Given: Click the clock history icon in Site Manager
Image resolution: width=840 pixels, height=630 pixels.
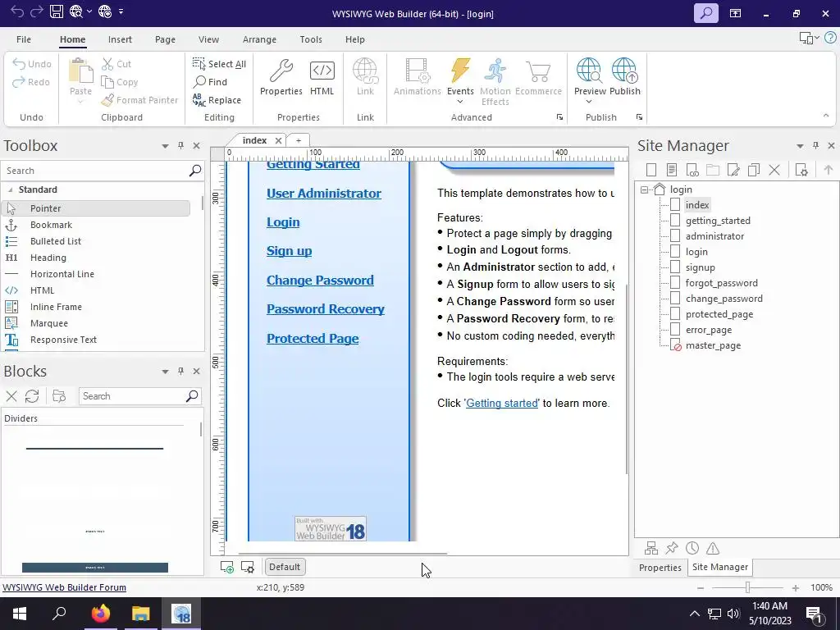Looking at the screenshot, I should [x=692, y=548].
